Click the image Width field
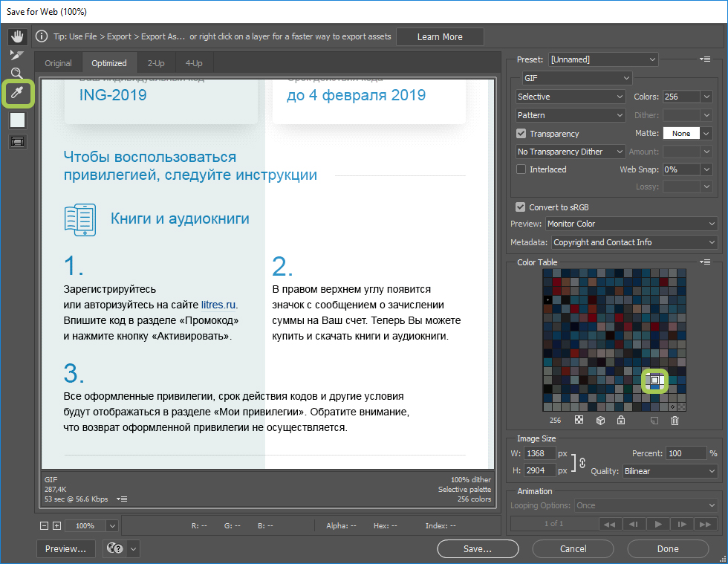Screen dimensions: 728x564 click(540, 453)
